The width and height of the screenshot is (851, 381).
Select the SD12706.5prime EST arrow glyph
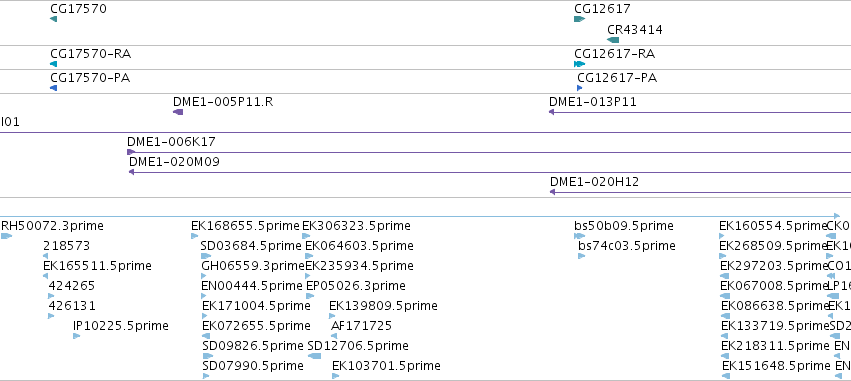pos(314,356)
